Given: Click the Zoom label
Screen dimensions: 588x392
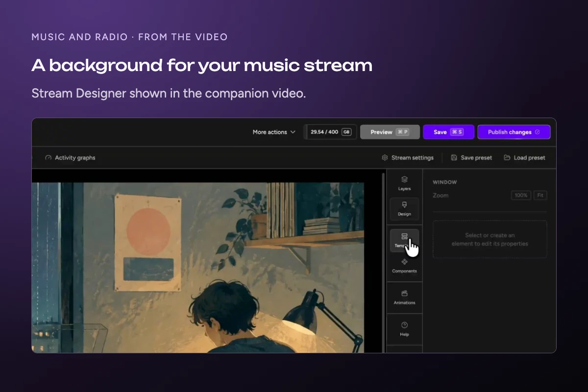Looking at the screenshot, I should (441, 195).
